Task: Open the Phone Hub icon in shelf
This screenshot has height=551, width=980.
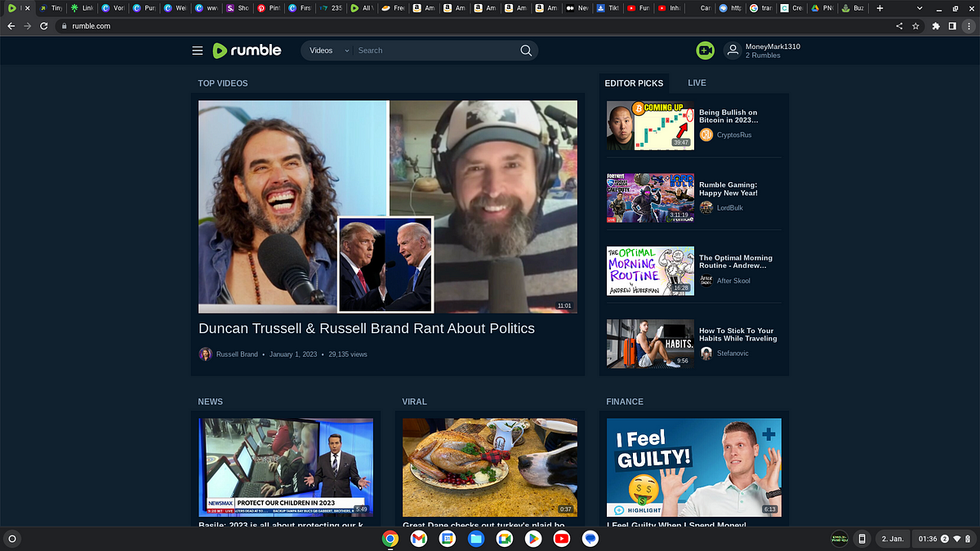Action: coord(862,539)
